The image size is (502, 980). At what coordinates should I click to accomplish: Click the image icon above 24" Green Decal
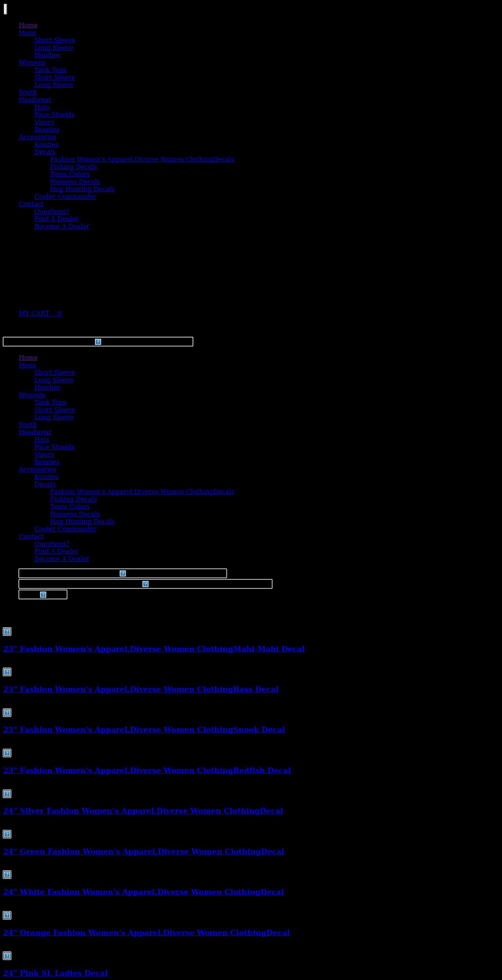(7, 834)
